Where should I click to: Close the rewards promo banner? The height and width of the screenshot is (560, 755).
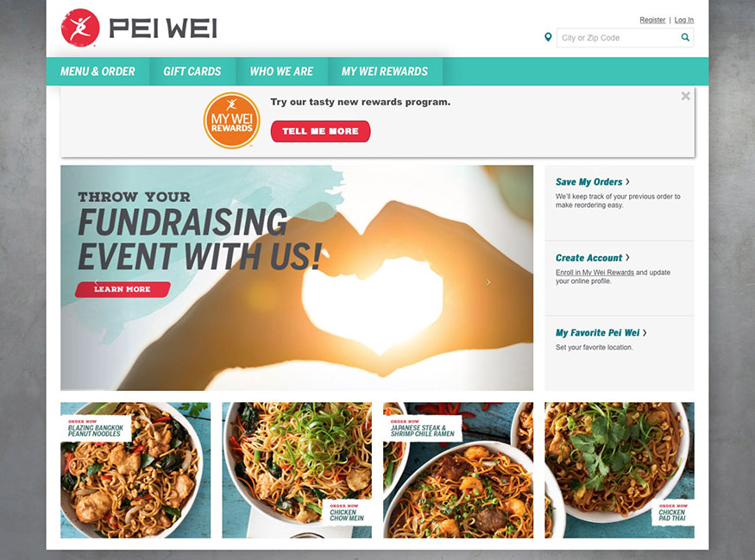click(686, 96)
